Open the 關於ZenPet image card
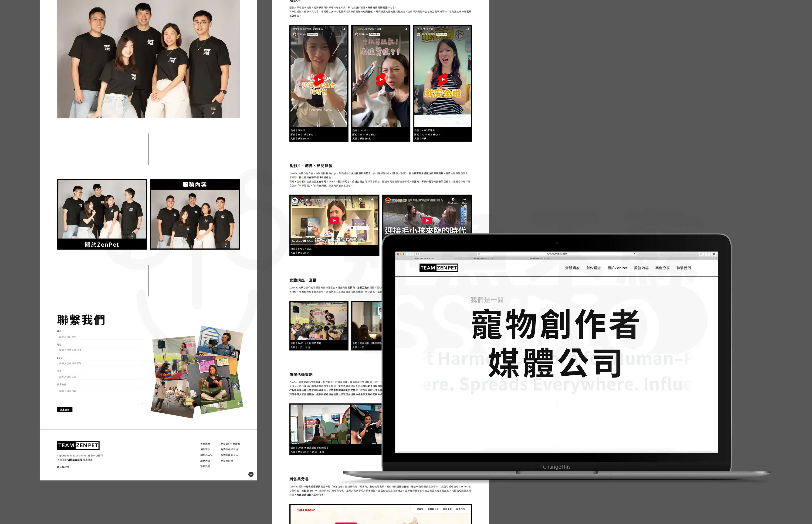Image resolution: width=812 pixels, height=524 pixels. [102, 214]
